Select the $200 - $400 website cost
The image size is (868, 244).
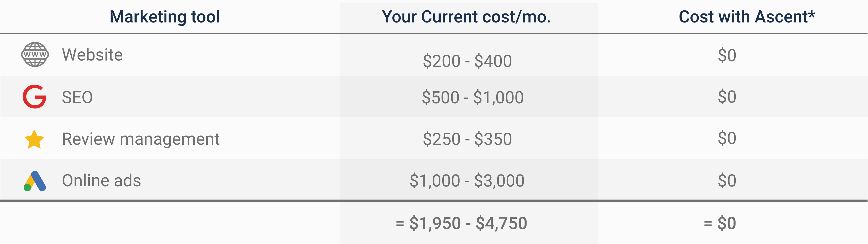pyautogui.click(x=467, y=61)
